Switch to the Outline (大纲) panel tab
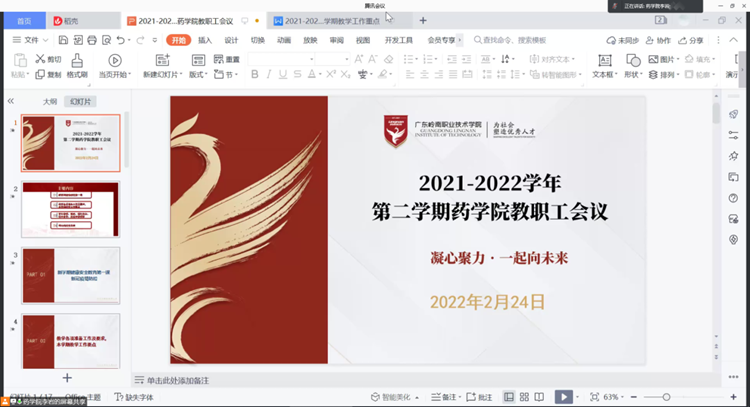 pyautogui.click(x=50, y=101)
